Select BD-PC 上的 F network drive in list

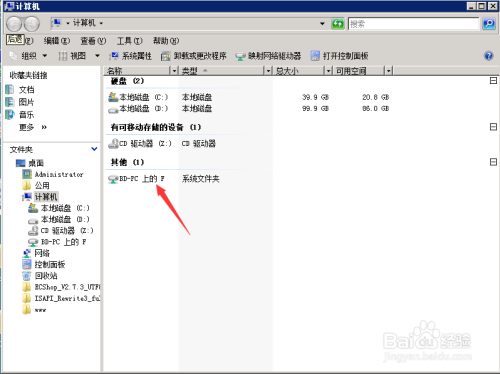pos(136,179)
